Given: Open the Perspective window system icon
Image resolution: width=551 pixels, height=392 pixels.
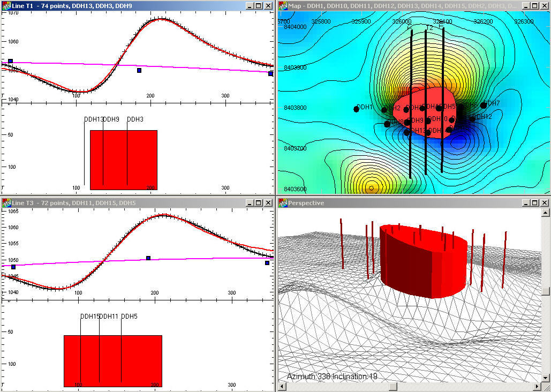Looking at the screenshot, I should (282, 203).
